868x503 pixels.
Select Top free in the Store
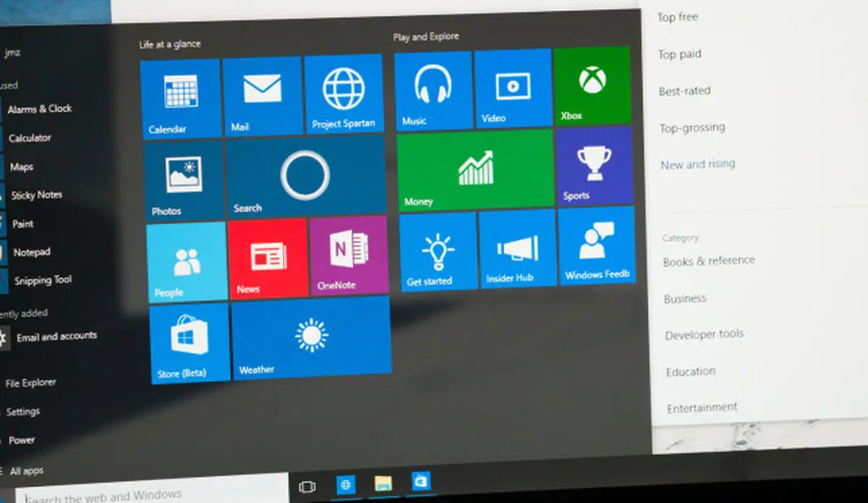[678, 17]
